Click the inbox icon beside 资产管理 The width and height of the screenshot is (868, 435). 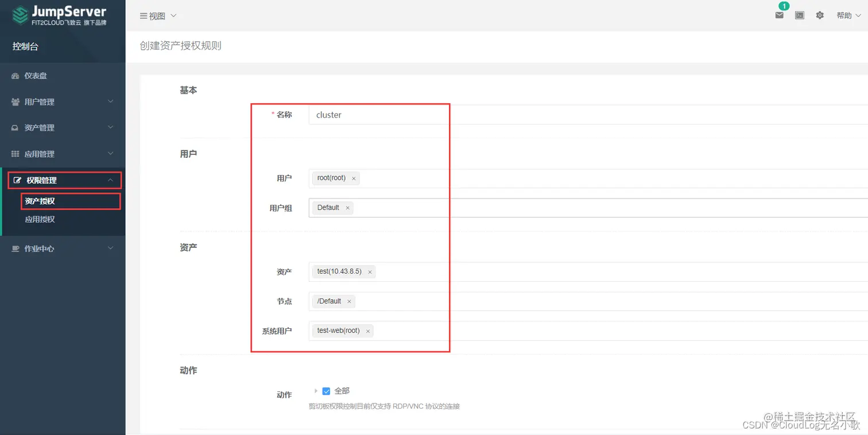click(15, 128)
